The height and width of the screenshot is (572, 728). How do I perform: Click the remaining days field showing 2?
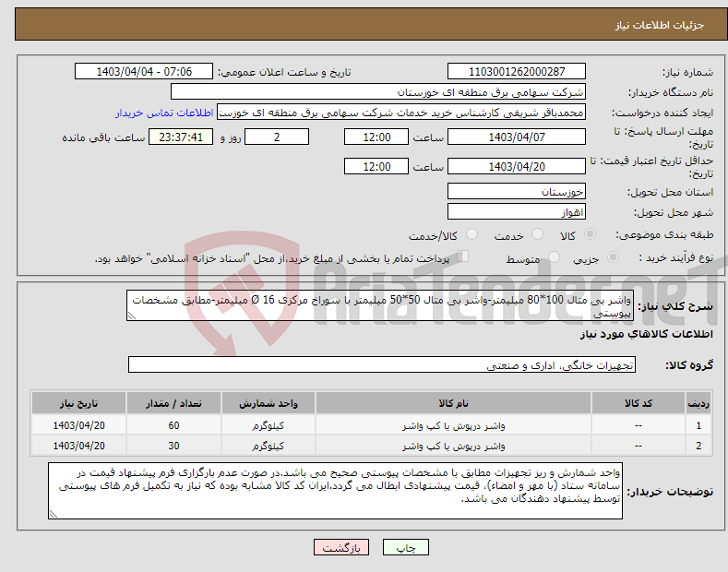click(x=277, y=137)
